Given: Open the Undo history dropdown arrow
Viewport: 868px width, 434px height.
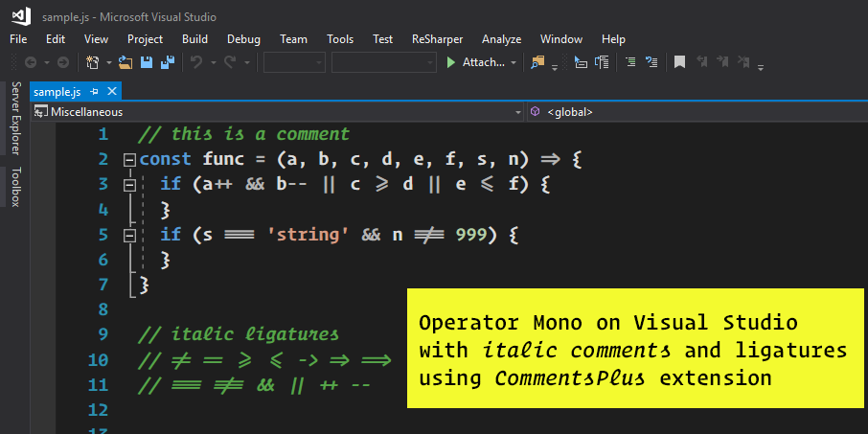Looking at the screenshot, I should (x=213, y=63).
